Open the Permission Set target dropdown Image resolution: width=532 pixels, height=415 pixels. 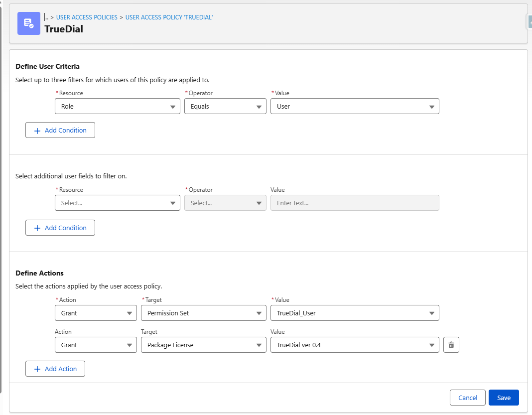coord(259,313)
